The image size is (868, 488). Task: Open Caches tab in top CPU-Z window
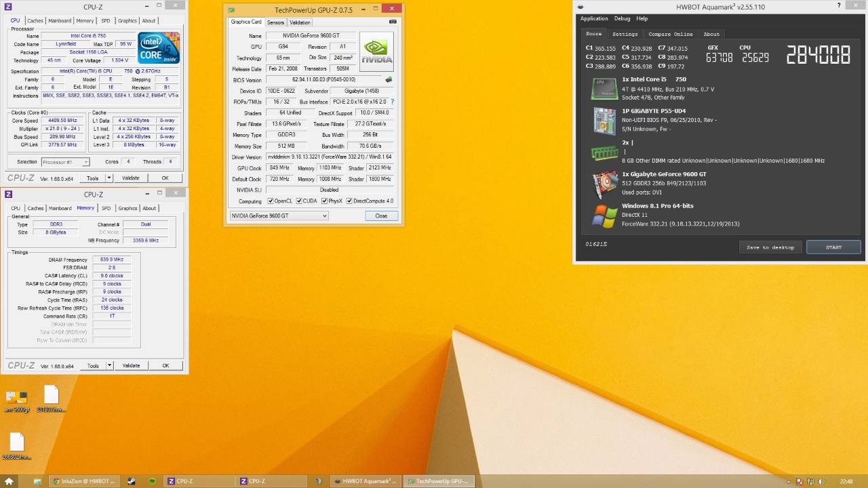[x=35, y=21]
